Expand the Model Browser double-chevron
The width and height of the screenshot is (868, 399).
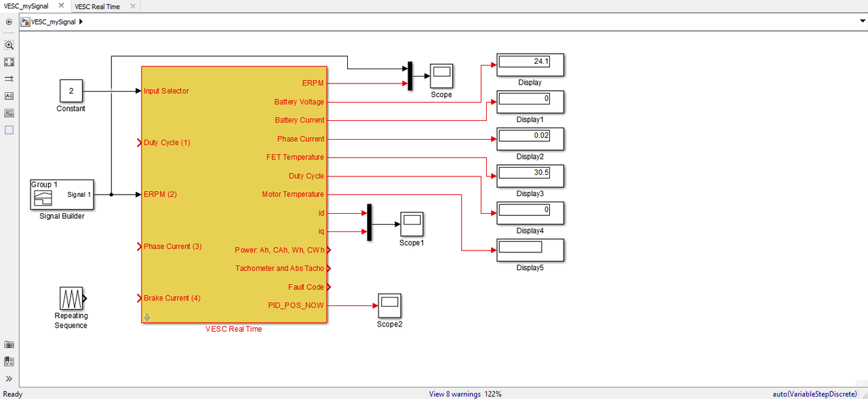coord(9,379)
